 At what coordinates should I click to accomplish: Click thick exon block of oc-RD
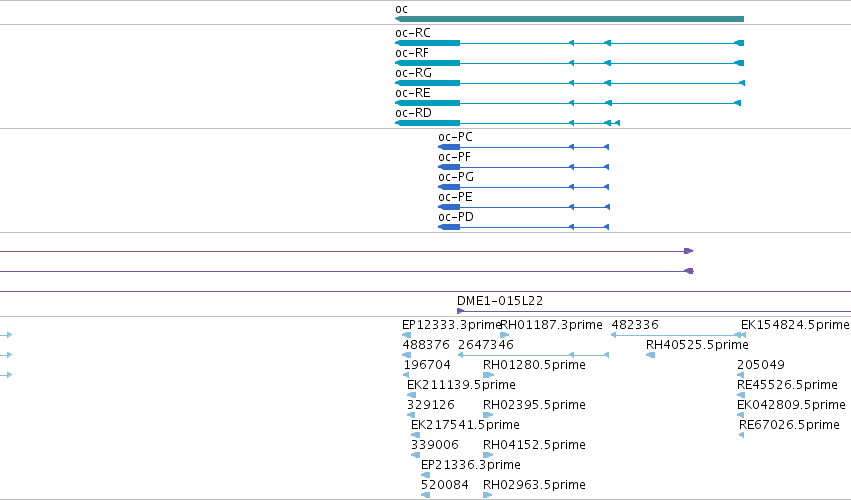tap(428, 123)
